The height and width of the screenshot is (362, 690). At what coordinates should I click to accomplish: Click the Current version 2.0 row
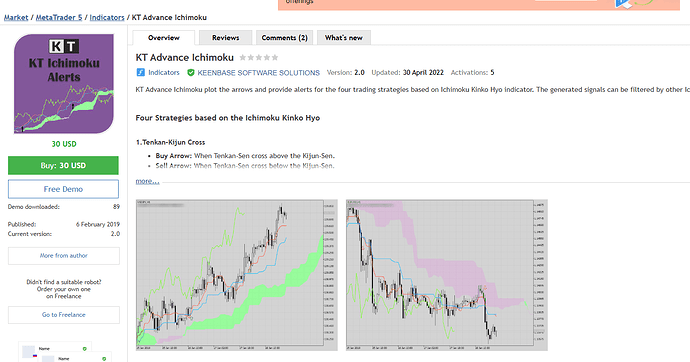pyautogui.click(x=64, y=234)
